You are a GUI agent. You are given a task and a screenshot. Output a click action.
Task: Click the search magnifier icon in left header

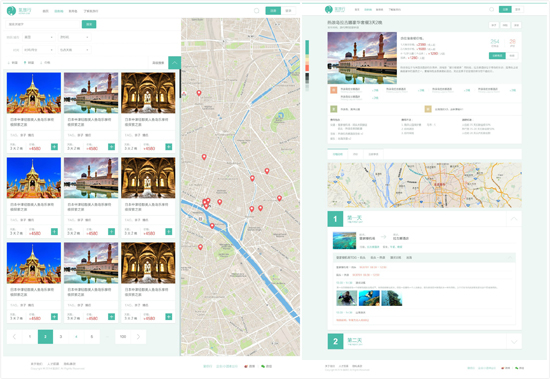tap(256, 11)
